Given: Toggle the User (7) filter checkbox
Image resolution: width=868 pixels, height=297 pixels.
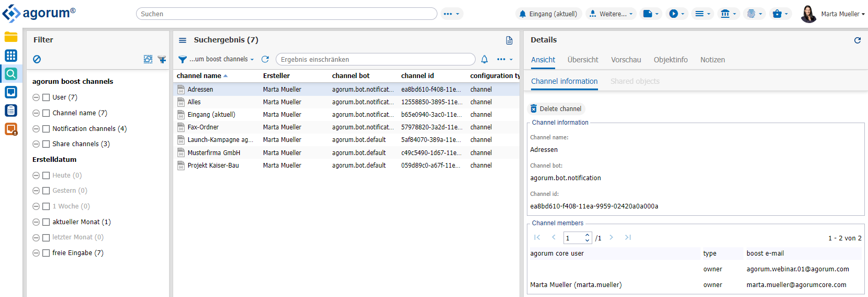Looking at the screenshot, I should 46,97.
